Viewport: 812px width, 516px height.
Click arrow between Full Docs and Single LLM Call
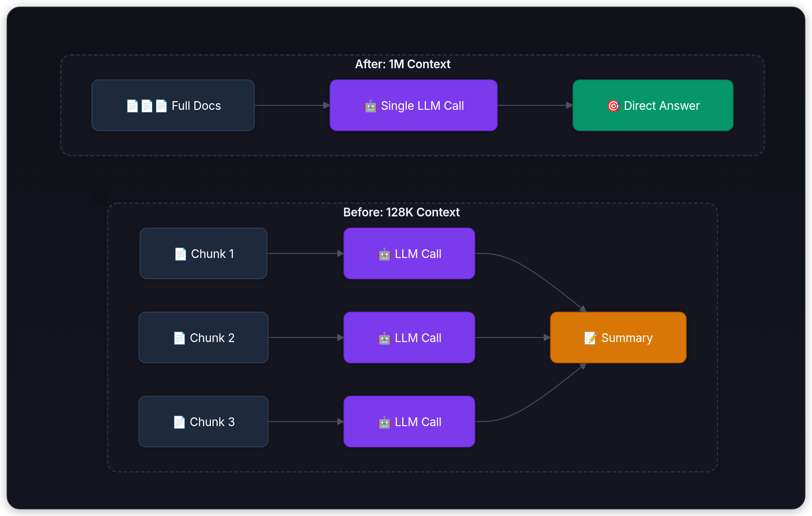click(291, 105)
